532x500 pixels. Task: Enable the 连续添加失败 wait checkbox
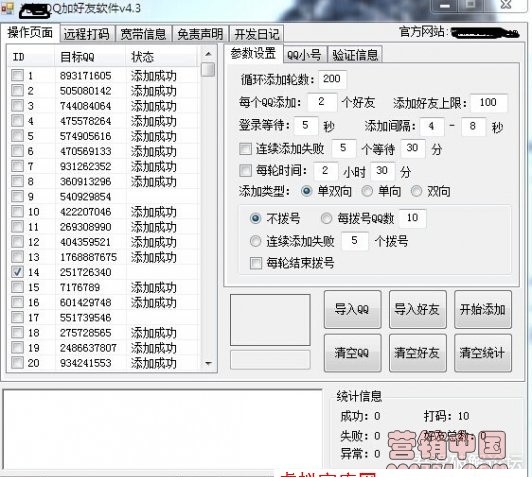pyautogui.click(x=245, y=149)
